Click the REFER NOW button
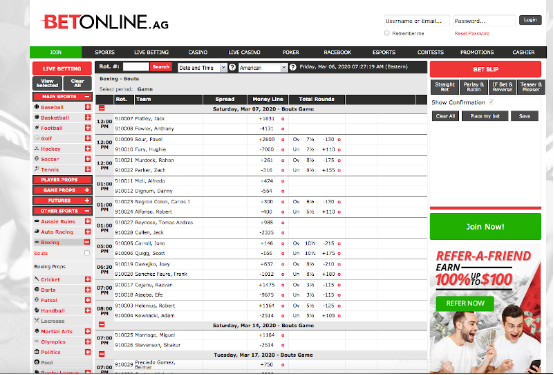The height and width of the screenshot is (375, 554). [x=465, y=303]
